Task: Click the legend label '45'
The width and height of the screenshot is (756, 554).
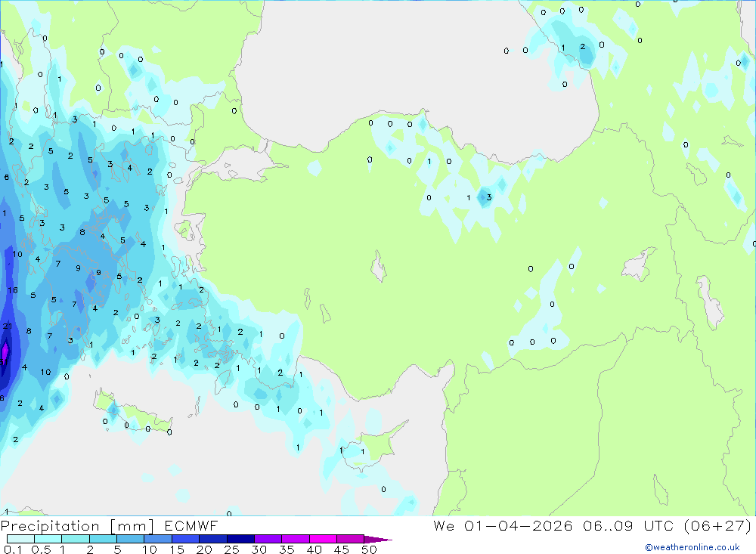Action: point(342,549)
